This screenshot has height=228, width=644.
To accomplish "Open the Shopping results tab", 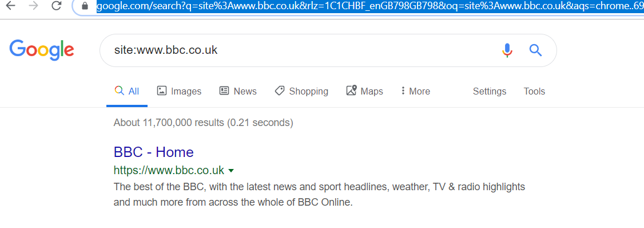I will pyautogui.click(x=301, y=91).
